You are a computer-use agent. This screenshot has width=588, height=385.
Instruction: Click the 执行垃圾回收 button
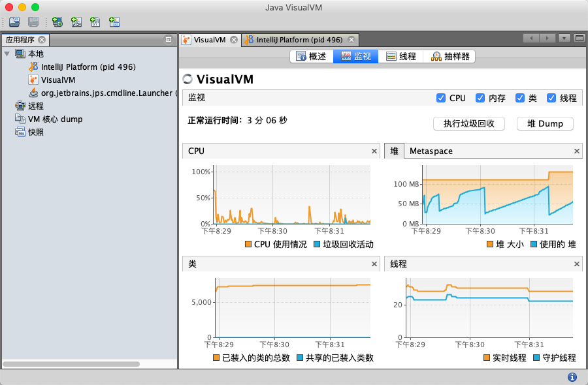pyautogui.click(x=469, y=123)
